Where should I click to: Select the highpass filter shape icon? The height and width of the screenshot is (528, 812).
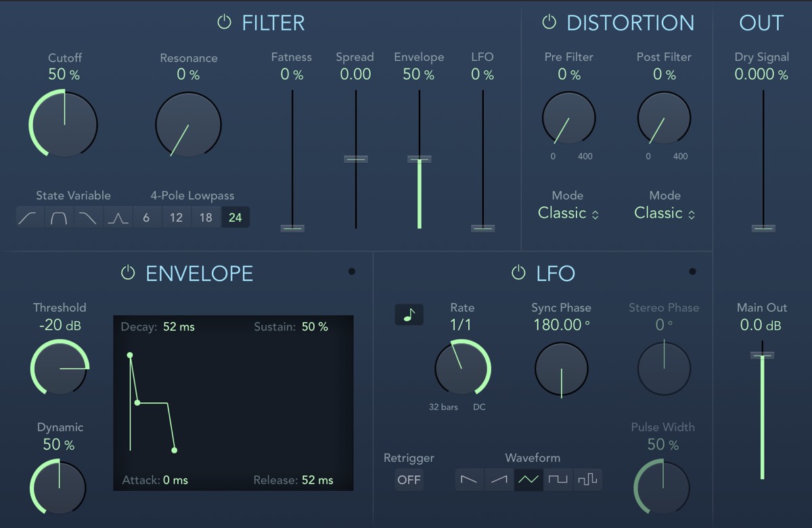pyautogui.click(x=30, y=218)
